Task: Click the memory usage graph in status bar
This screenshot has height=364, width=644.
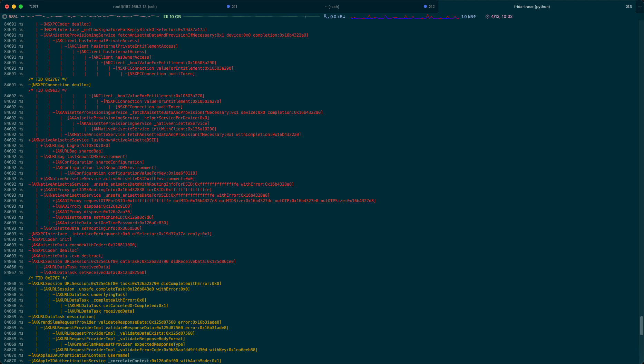Action: pyautogui.click(x=252, y=17)
